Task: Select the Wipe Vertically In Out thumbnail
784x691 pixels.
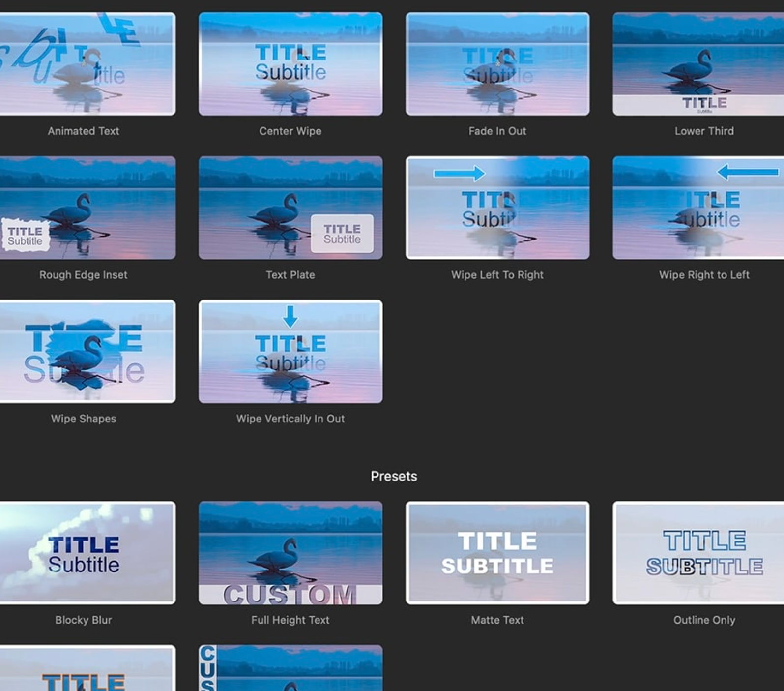Action: click(x=290, y=352)
